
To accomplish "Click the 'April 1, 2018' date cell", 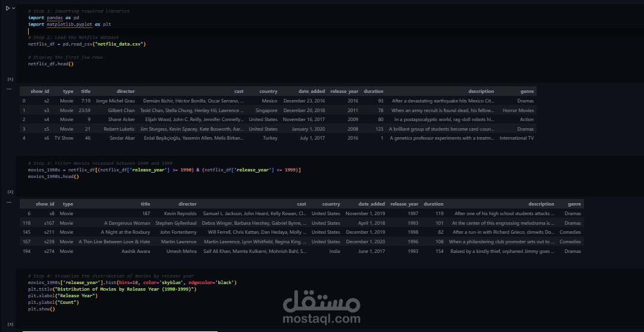I will (x=371, y=224).
